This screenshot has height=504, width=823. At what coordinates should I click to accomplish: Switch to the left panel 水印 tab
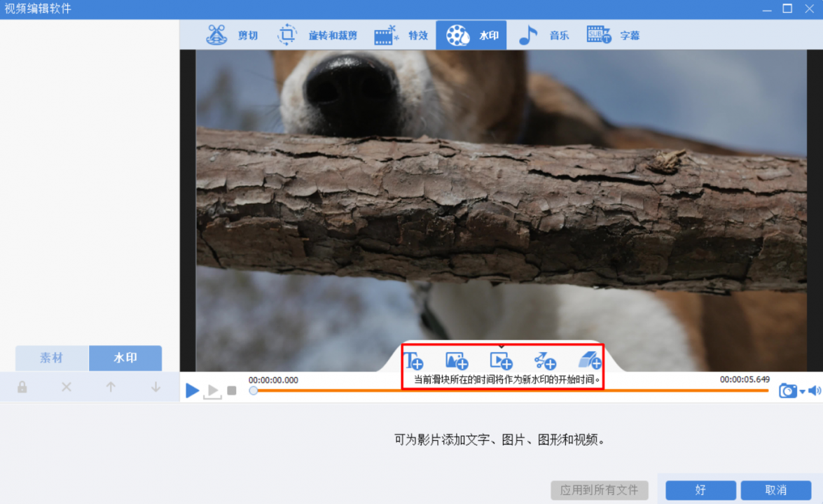click(125, 358)
